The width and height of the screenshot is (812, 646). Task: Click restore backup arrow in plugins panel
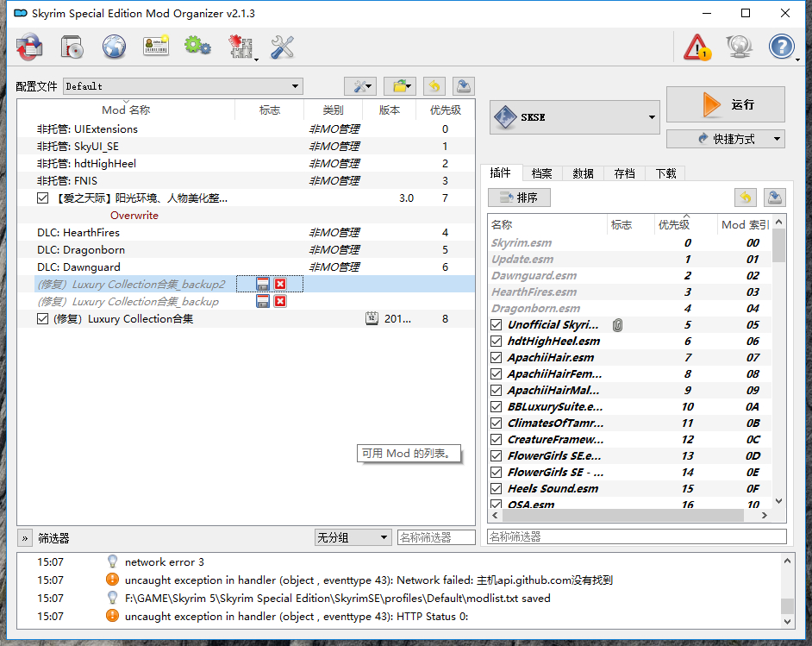[x=746, y=198]
